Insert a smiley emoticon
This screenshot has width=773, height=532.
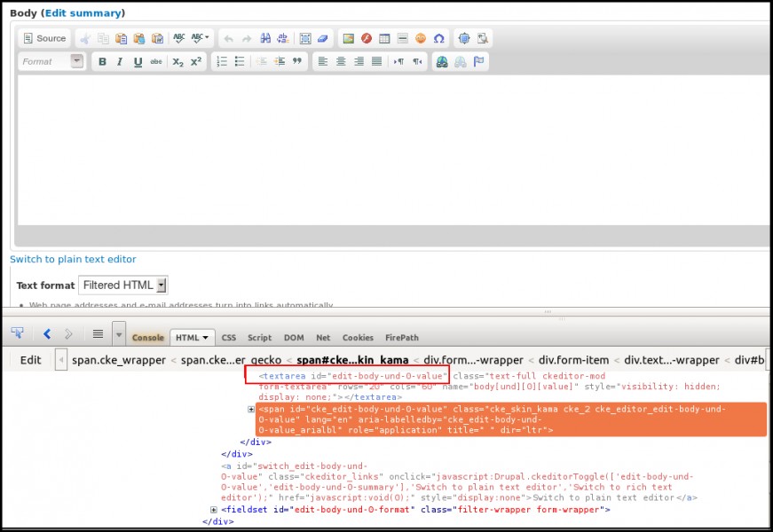click(x=421, y=38)
